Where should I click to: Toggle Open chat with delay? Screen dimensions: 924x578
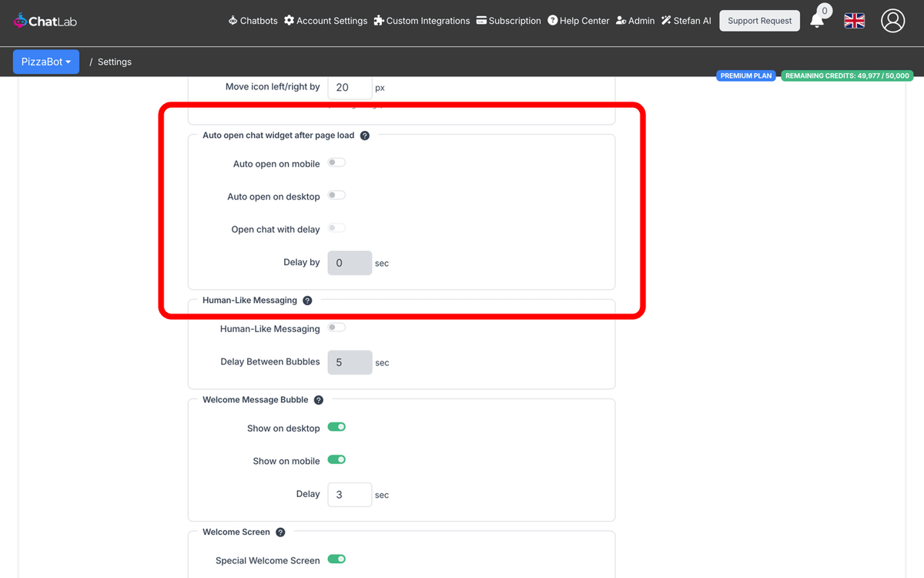pos(336,228)
